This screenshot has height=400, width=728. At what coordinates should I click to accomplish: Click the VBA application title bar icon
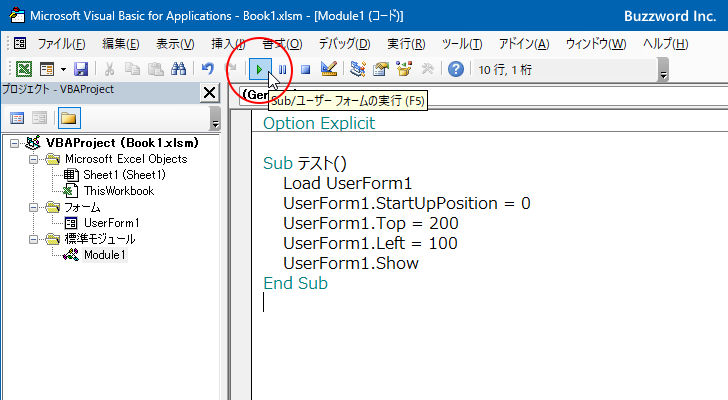17,15
